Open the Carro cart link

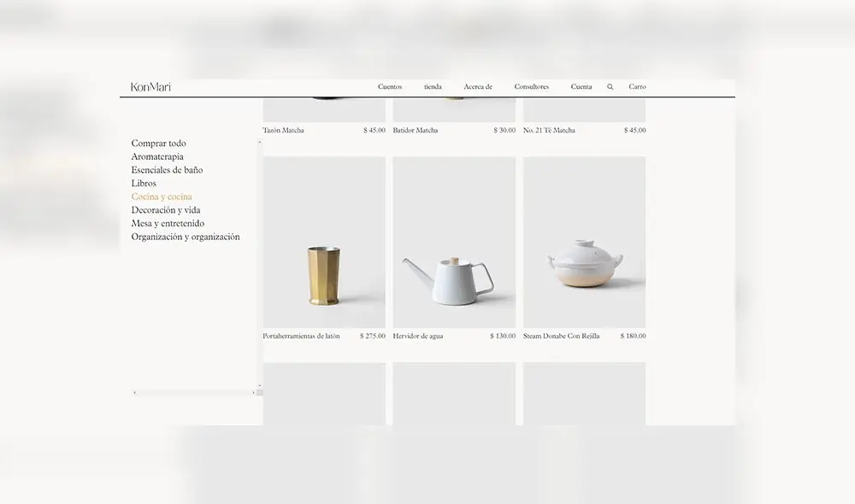coord(638,86)
